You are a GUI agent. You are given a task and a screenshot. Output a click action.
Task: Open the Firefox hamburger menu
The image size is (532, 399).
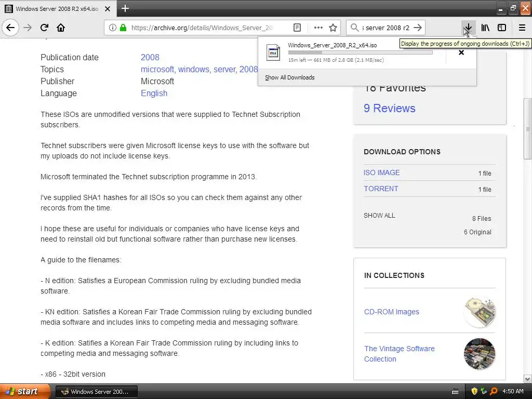click(x=522, y=28)
